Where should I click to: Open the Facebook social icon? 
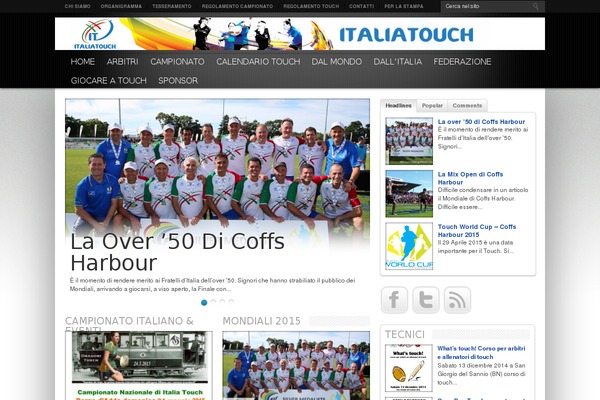(394, 300)
